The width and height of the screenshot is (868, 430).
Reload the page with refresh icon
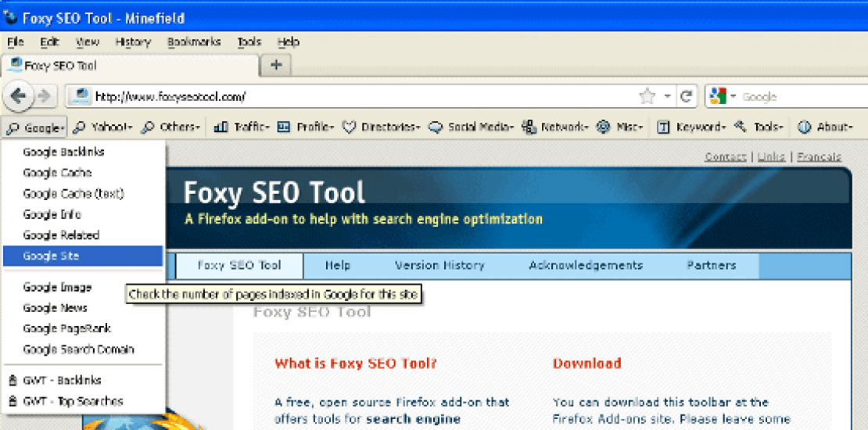point(686,97)
